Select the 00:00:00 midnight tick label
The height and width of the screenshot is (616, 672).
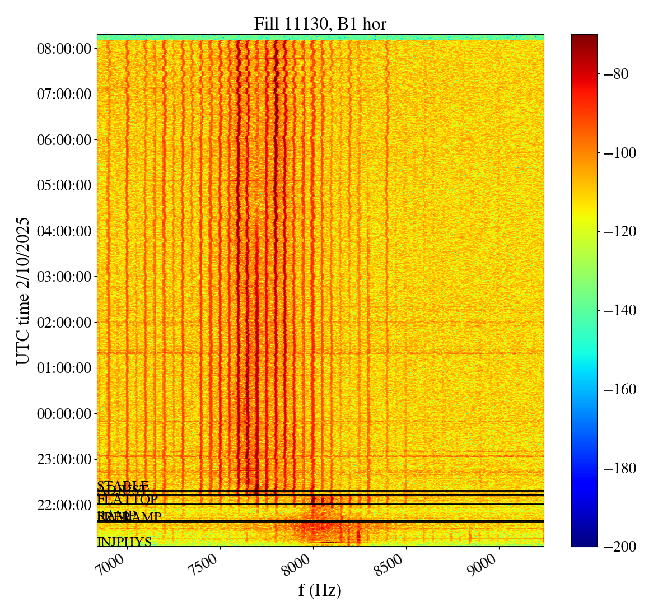(x=64, y=414)
